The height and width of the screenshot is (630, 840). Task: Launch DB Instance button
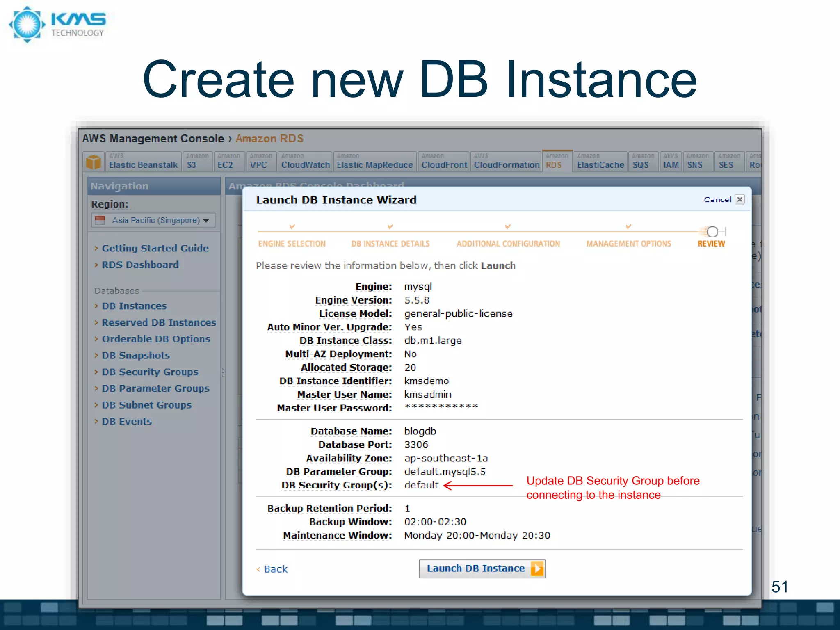tap(482, 568)
